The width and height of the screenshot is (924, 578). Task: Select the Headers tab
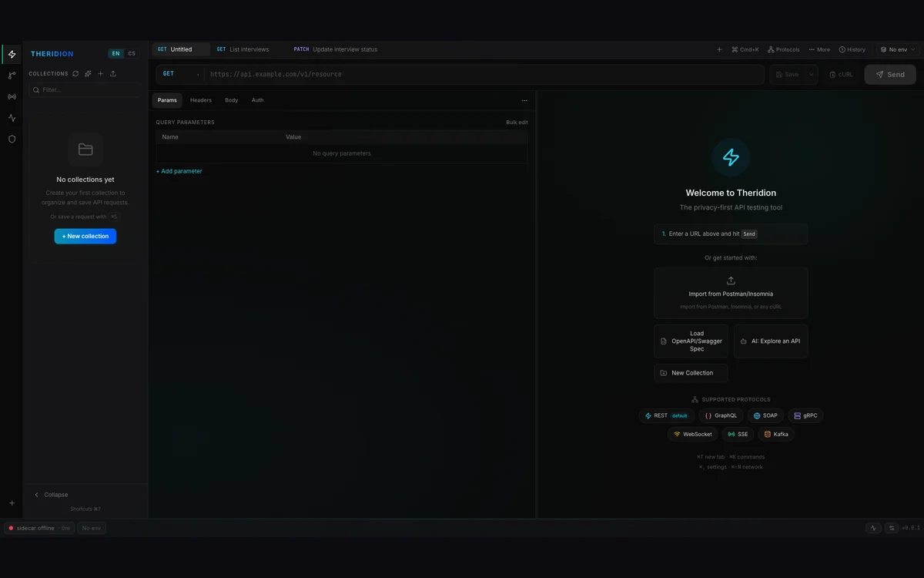pos(201,100)
